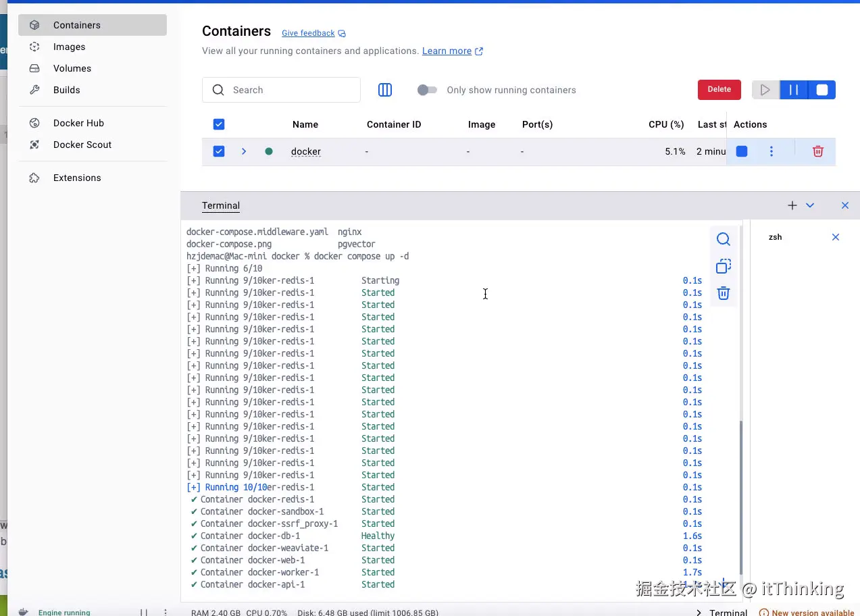Image resolution: width=860 pixels, height=616 pixels.
Task: Open the Volumes section in sidebar
Action: [93, 68]
